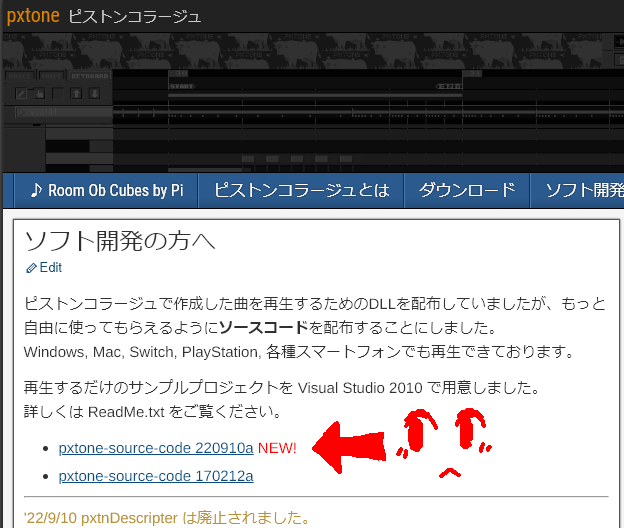The image size is (624, 528).
Task: Download pxtone-source-code 170212a
Action: (156, 476)
